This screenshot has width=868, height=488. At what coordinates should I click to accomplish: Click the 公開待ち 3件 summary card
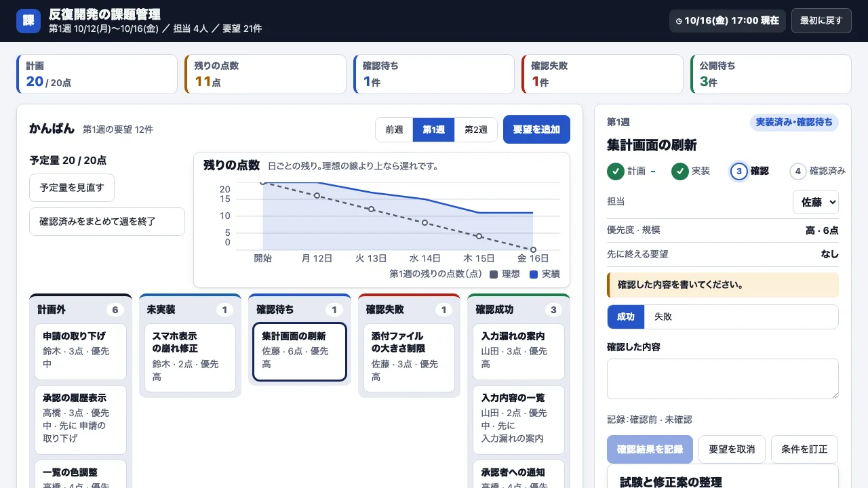pyautogui.click(x=771, y=75)
